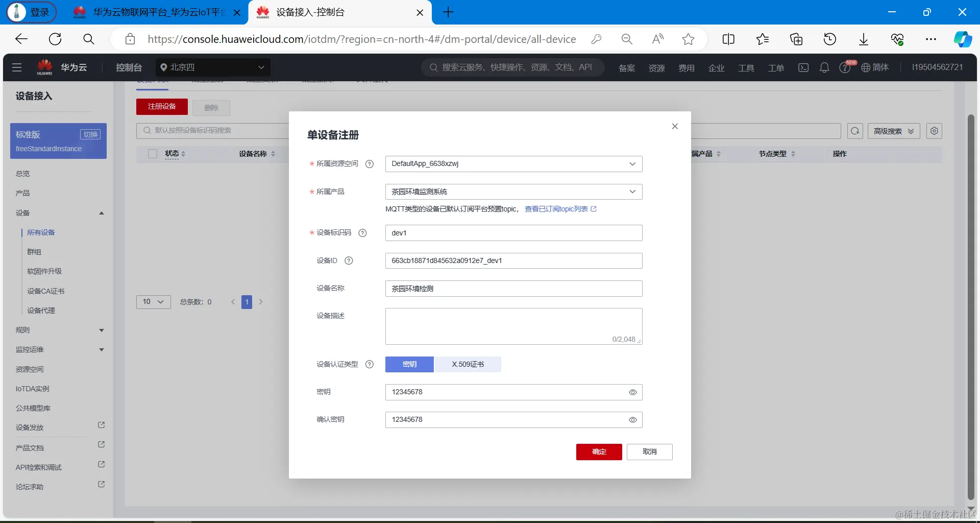Open browser essentials heart icon

(x=897, y=39)
